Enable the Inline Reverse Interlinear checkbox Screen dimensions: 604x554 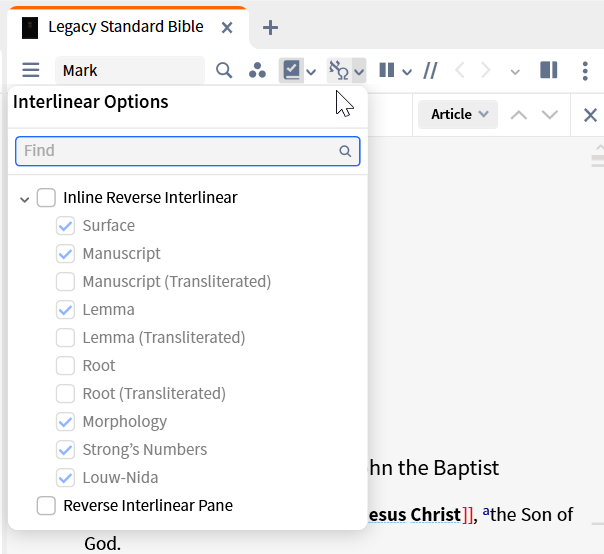(x=46, y=198)
